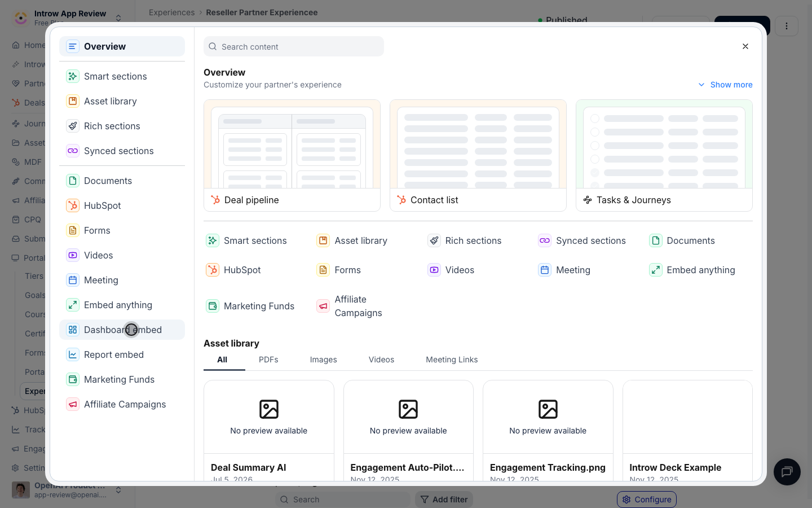This screenshot has height=508, width=812.
Task: Open Meeting in sidebar list
Action: tap(122, 280)
